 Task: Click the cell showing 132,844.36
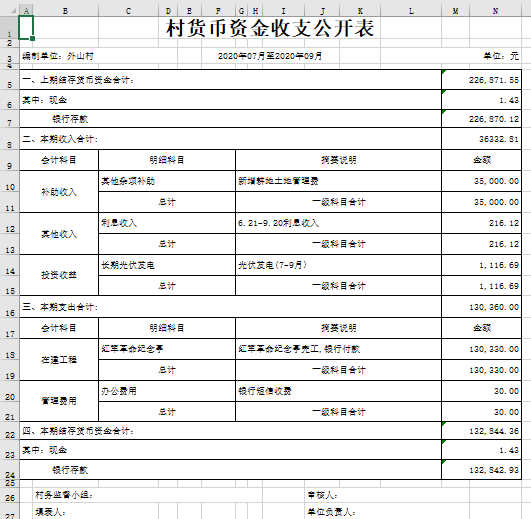[481, 431]
